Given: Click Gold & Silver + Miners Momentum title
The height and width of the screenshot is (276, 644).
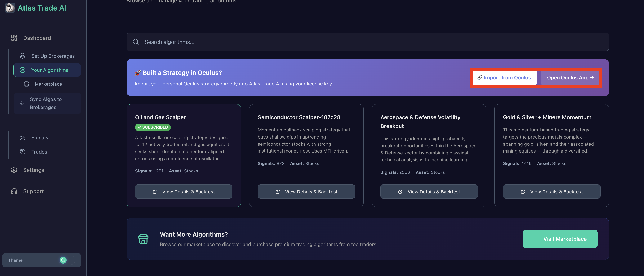Looking at the screenshot, I should (x=547, y=117).
